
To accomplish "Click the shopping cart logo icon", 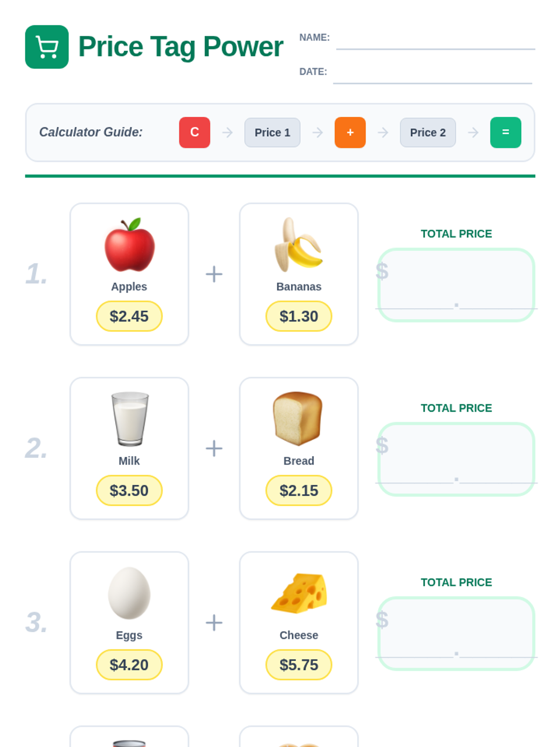I will [x=47, y=47].
